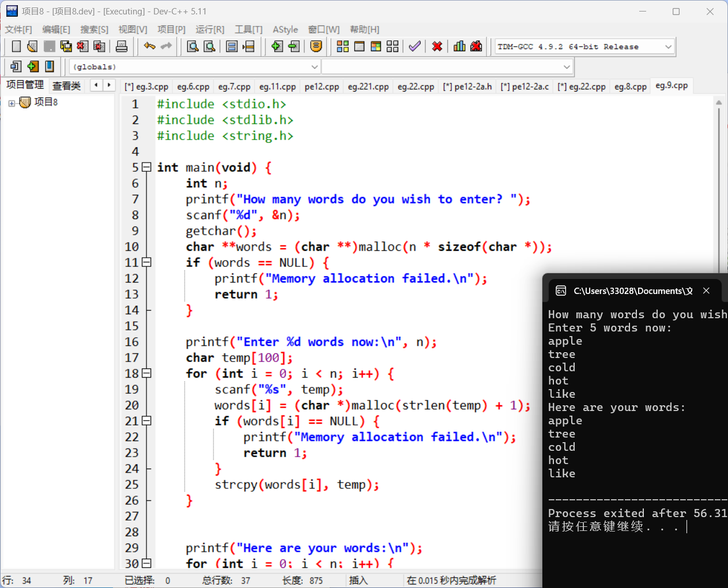Switch to the eg.221.cpp tab

[x=368, y=86]
